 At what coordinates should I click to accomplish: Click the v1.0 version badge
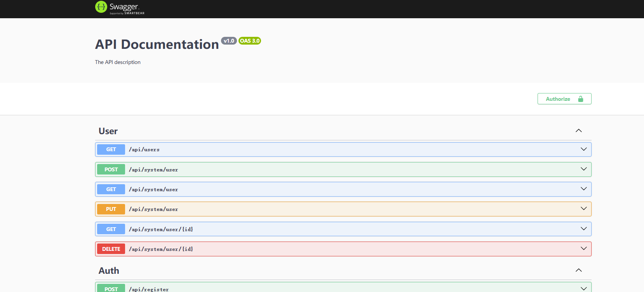229,41
